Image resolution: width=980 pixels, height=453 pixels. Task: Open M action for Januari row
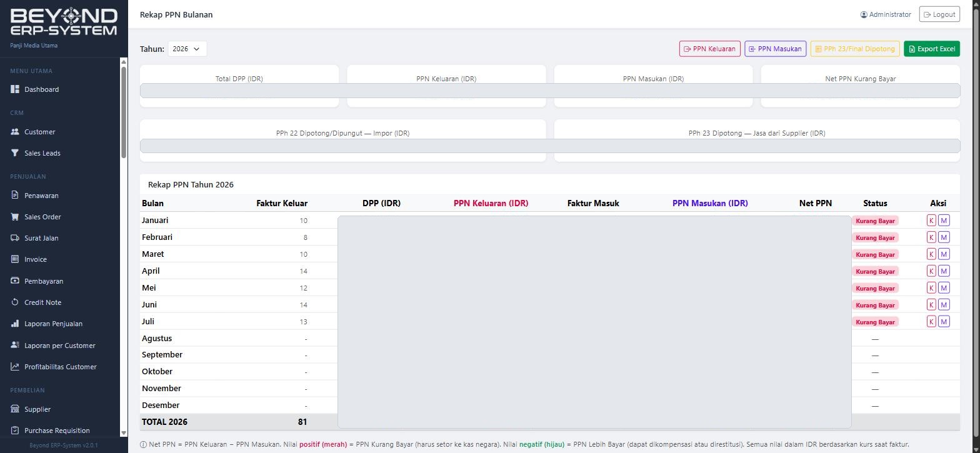[944, 221]
